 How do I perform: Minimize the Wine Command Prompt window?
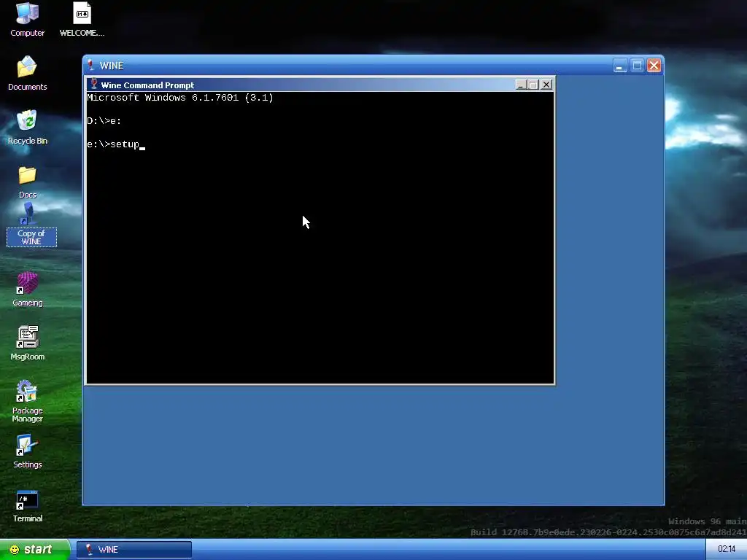point(521,85)
